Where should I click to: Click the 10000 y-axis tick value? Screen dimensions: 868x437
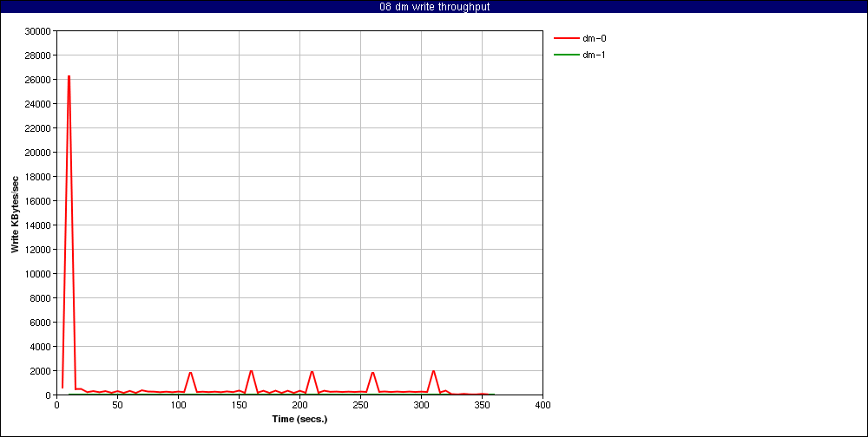point(38,274)
